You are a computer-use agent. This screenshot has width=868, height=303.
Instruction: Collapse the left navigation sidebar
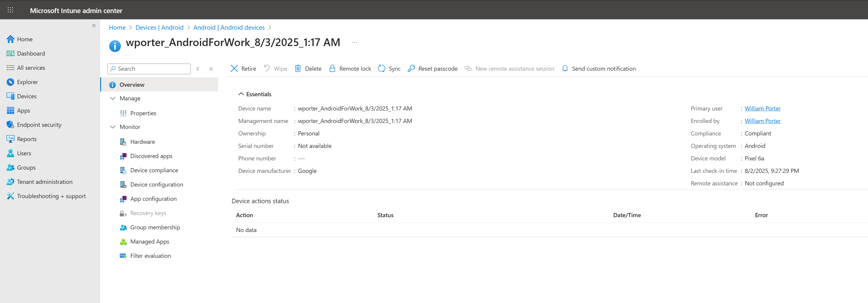[x=94, y=26]
